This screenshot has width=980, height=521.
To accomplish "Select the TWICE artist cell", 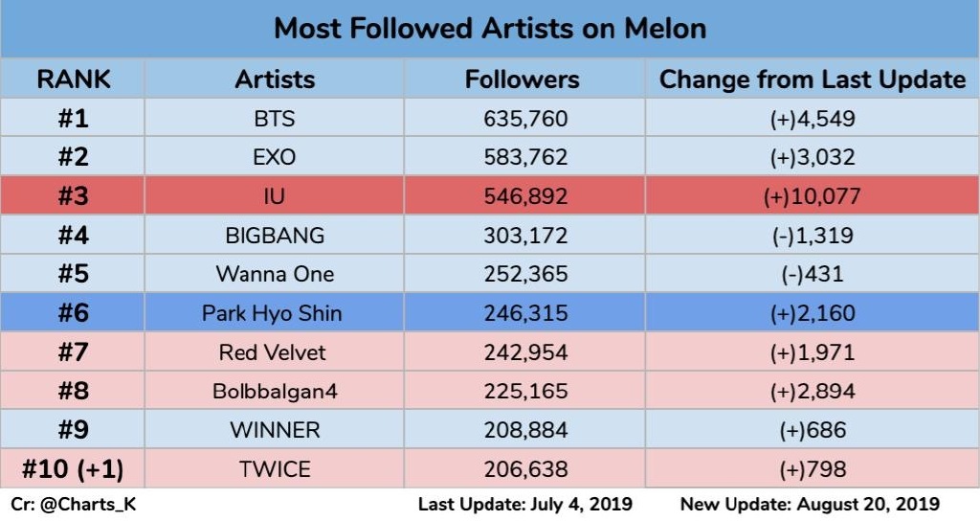I will point(275,468).
